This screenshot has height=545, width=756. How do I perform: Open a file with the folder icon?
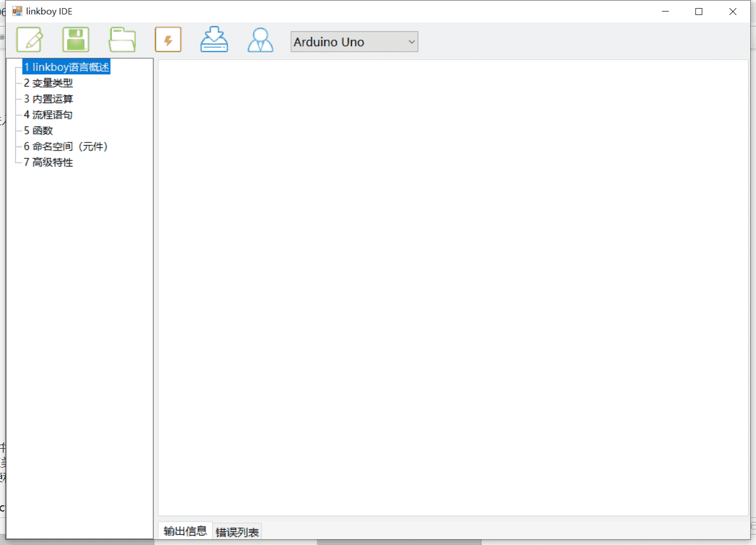(122, 40)
